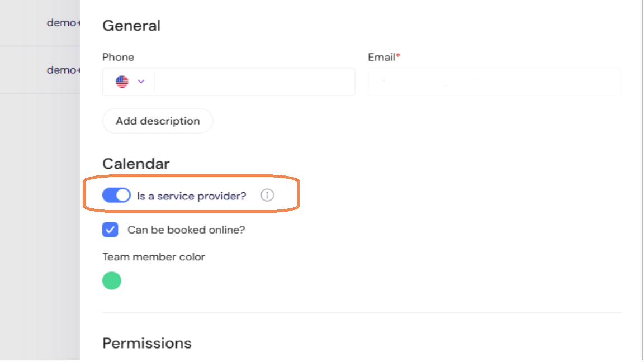The height and width of the screenshot is (362, 644).
Task: Click the Permissions section heading
Action: (x=146, y=342)
